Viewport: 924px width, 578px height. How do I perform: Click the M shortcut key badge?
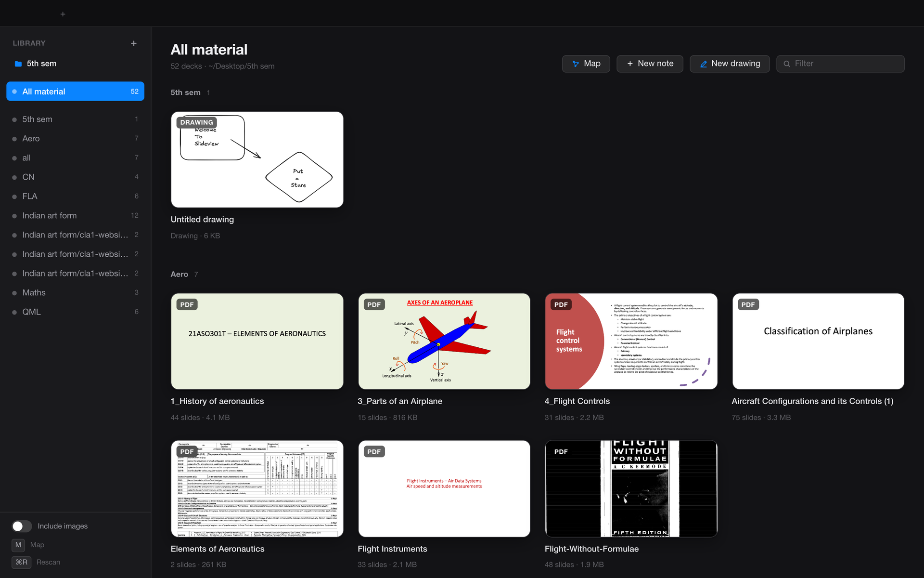18,545
